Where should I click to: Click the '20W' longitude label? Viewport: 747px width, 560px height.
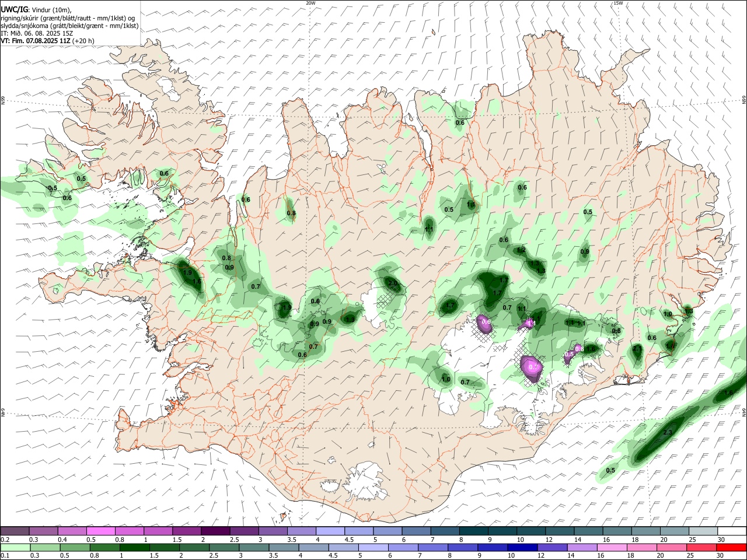pyautogui.click(x=310, y=3)
